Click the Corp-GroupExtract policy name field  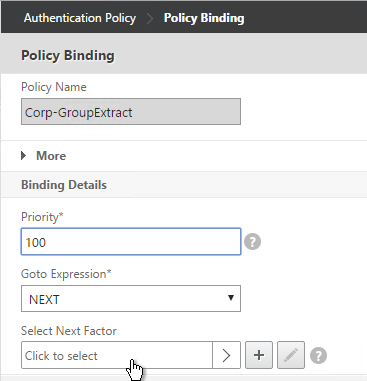point(131,112)
